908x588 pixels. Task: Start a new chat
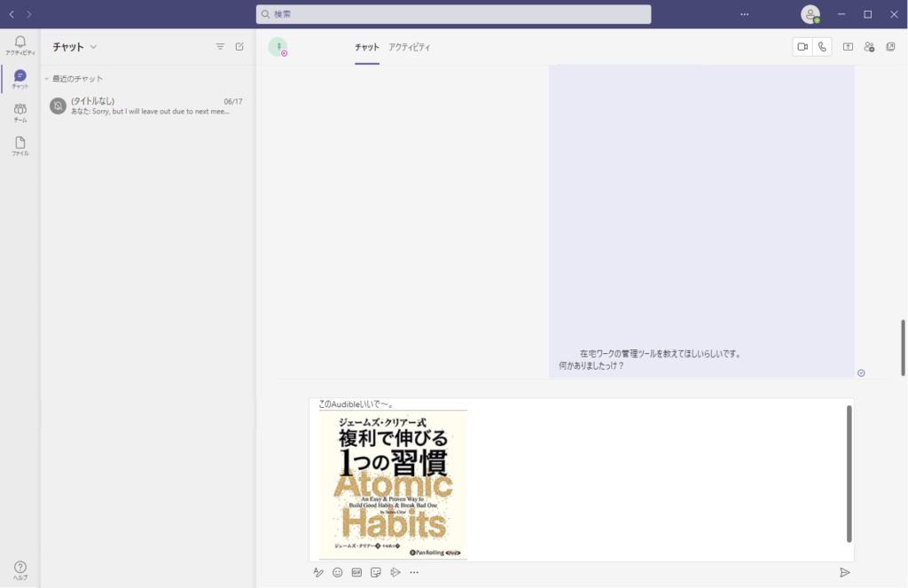(x=239, y=46)
